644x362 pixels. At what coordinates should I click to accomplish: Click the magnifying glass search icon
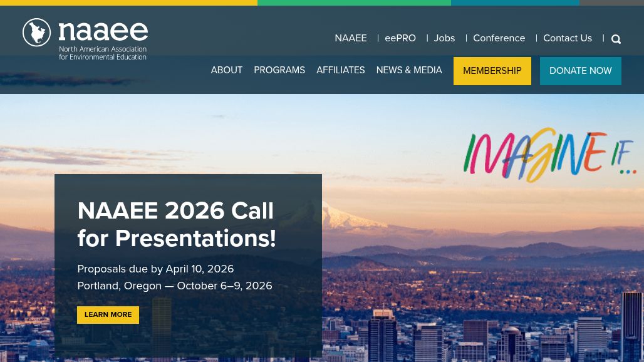pyautogui.click(x=616, y=39)
